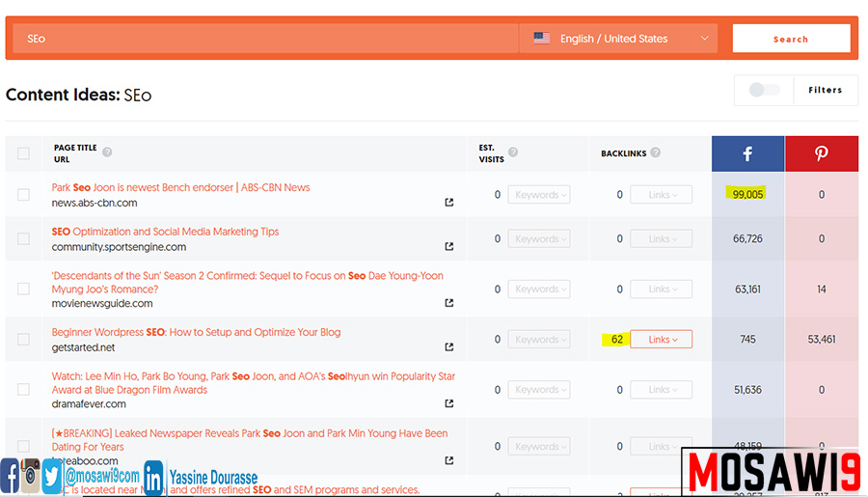
Task: Toggle the Filters switch
Action: 764,90
